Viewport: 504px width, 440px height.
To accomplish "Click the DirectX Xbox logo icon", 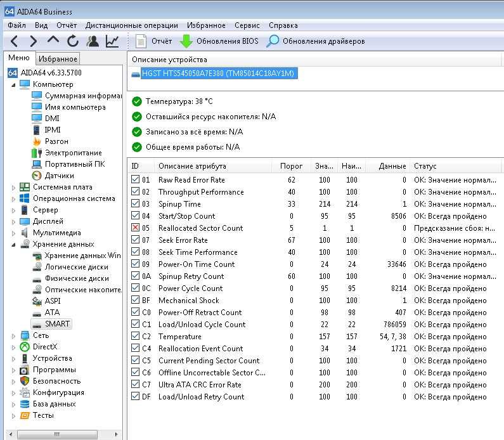I will (x=25, y=347).
